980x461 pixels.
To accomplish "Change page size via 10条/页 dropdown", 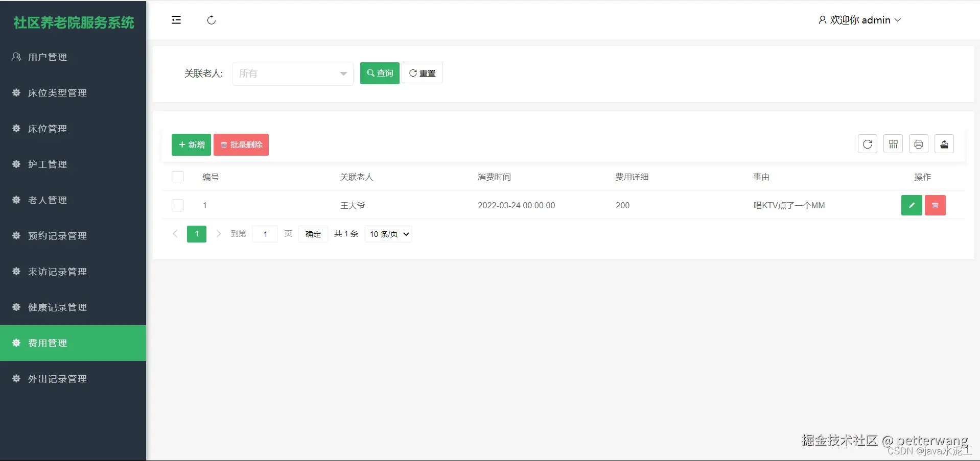I will pyautogui.click(x=388, y=234).
